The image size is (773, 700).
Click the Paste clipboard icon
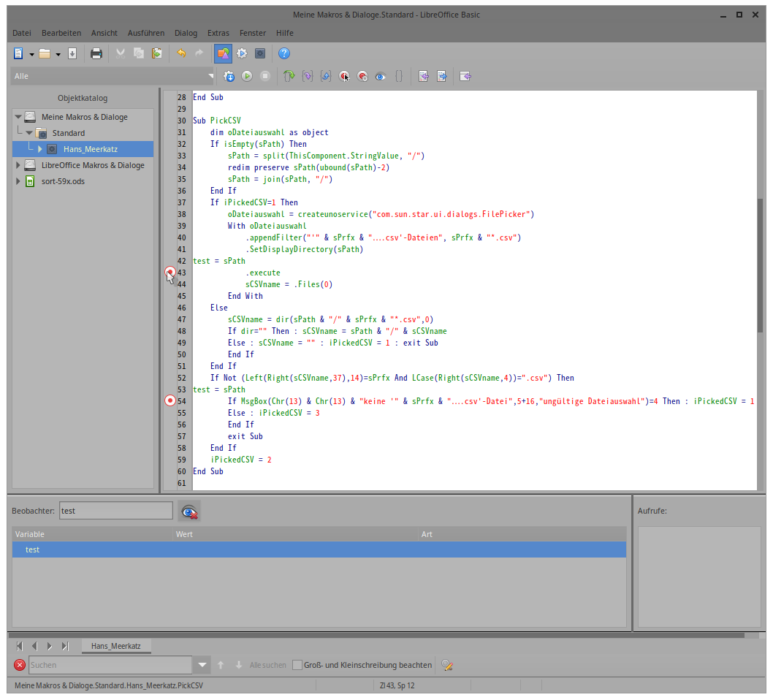(x=157, y=54)
